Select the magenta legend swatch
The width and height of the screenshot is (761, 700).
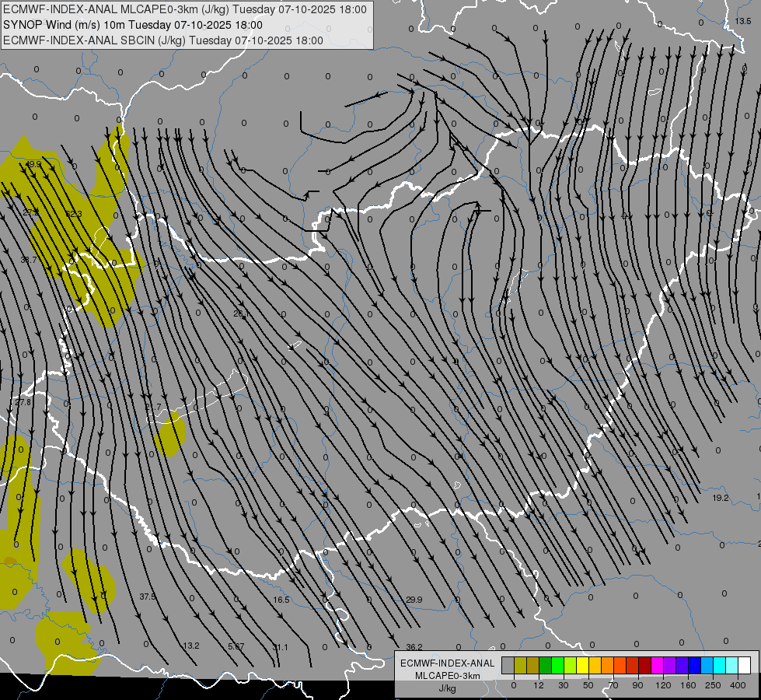coord(658,665)
